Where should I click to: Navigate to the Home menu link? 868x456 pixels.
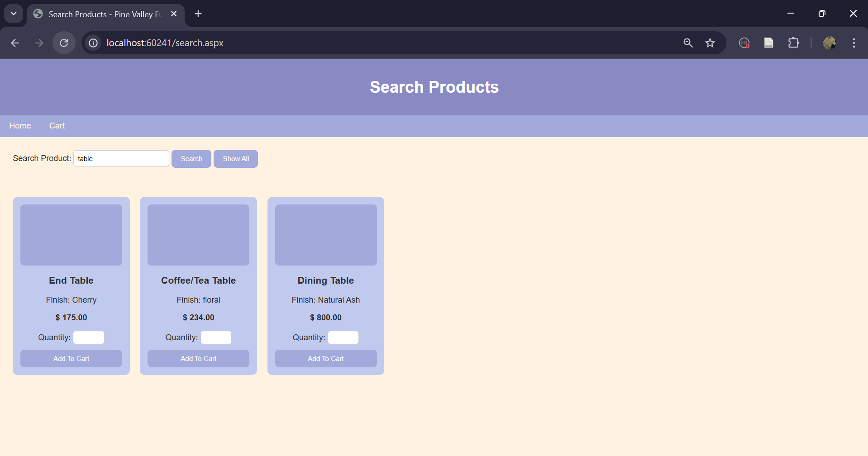tap(20, 125)
